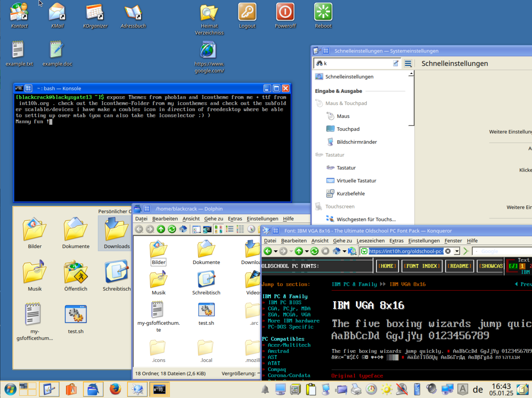Click the Konqueror URL address field
Screen dimensions: 532x398
click(x=406, y=251)
